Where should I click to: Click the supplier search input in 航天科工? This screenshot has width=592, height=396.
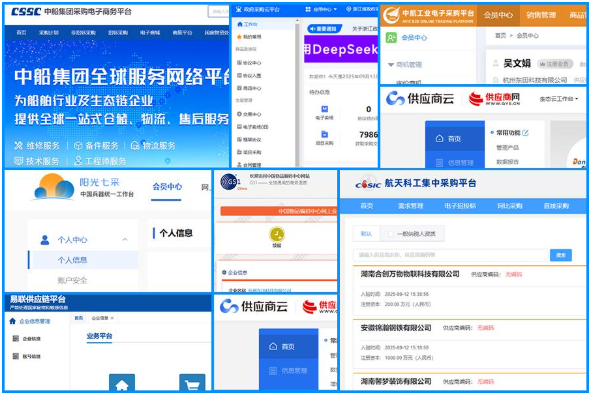450,255
